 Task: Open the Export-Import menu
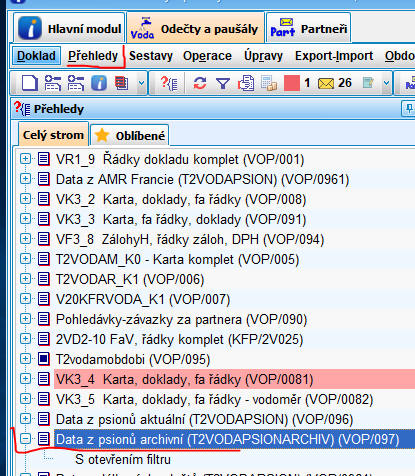coord(334,56)
